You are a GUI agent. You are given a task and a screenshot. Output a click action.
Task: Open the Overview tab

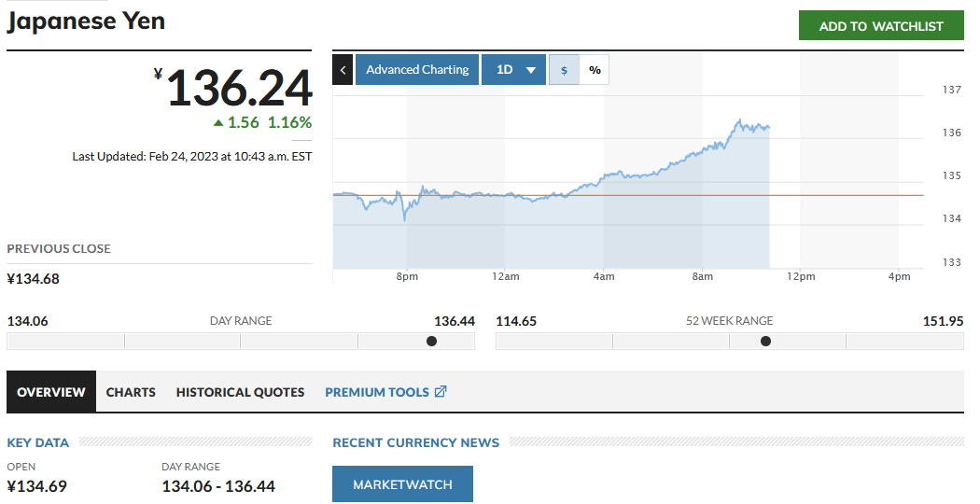51,392
